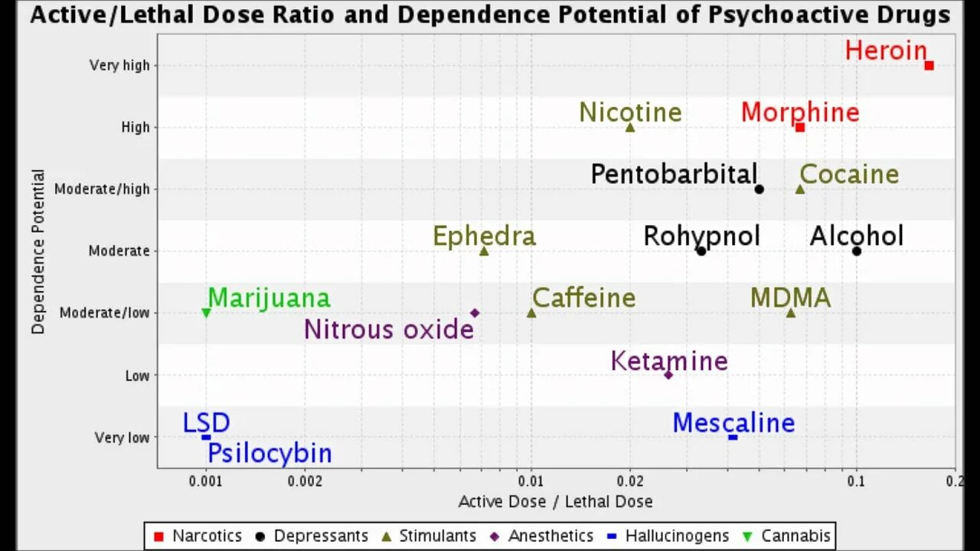The height and width of the screenshot is (551, 980).
Task: Click the 0.02 x-axis tick label
Action: click(630, 481)
